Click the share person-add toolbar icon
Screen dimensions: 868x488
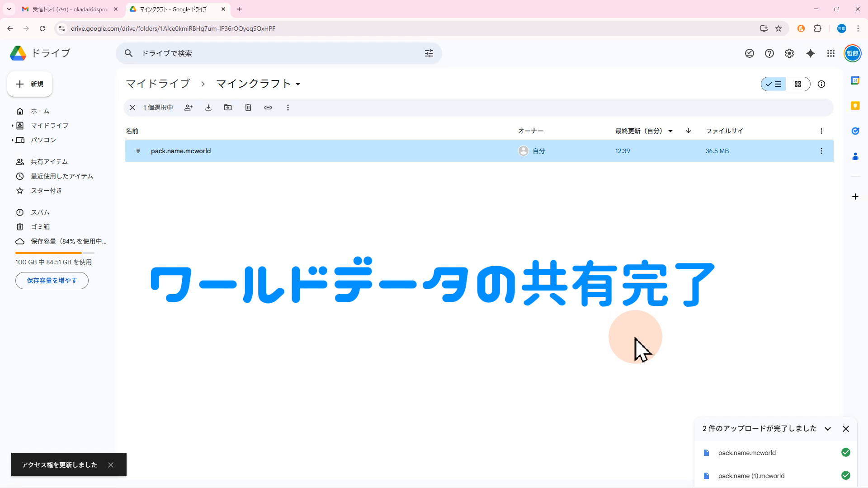click(189, 108)
